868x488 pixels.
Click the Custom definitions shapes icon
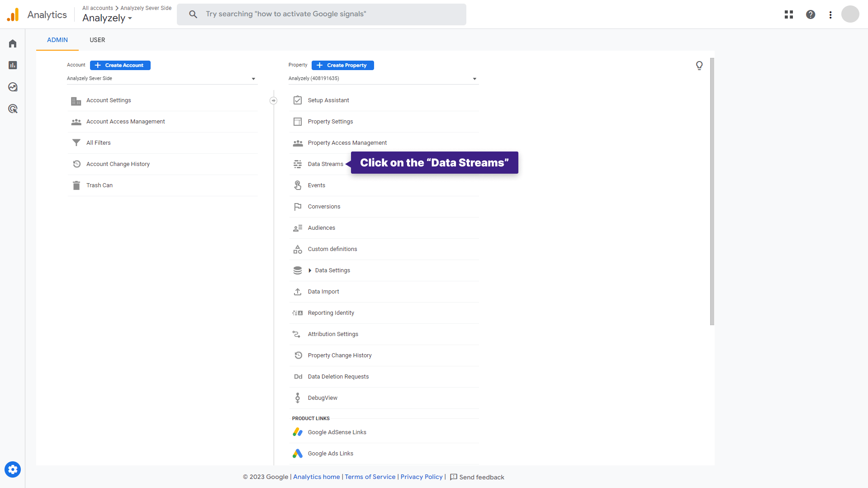pos(298,249)
